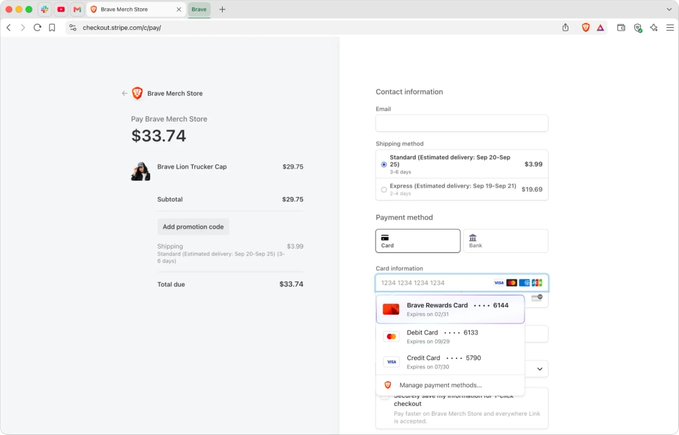Click the Mastercard logo in card field

(x=511, y=283)
